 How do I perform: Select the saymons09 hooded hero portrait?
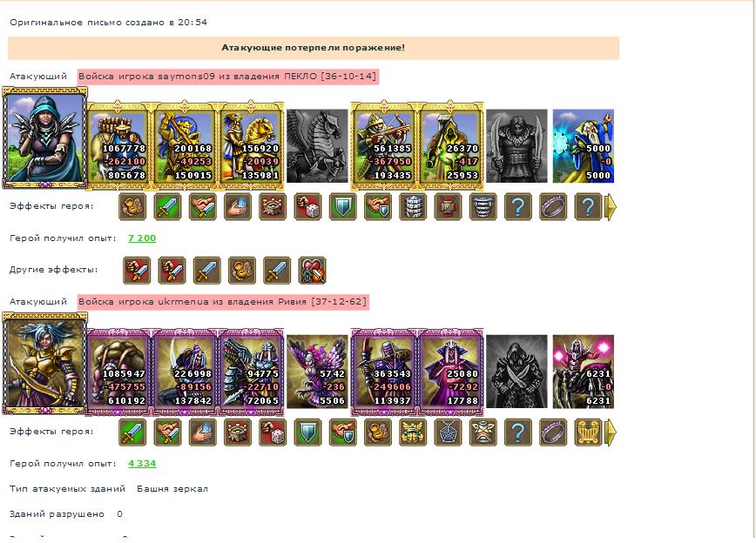pos(44,137)
